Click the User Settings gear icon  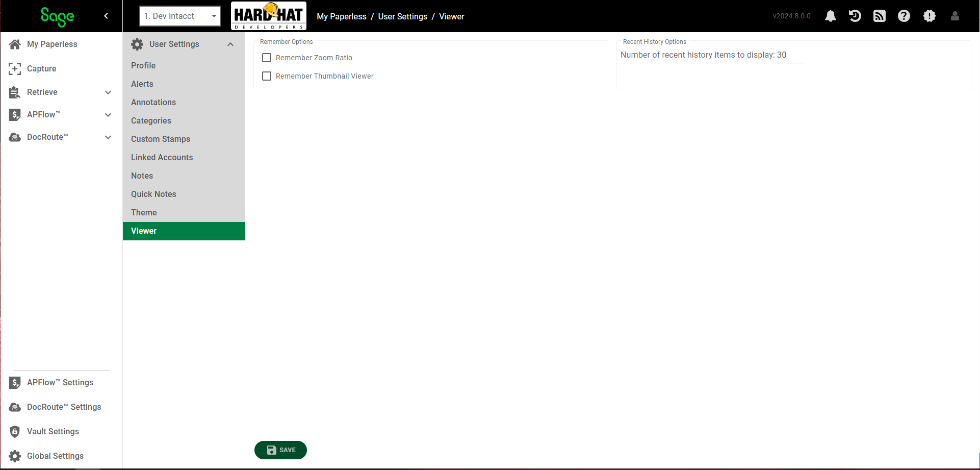[x=137, y=44]
